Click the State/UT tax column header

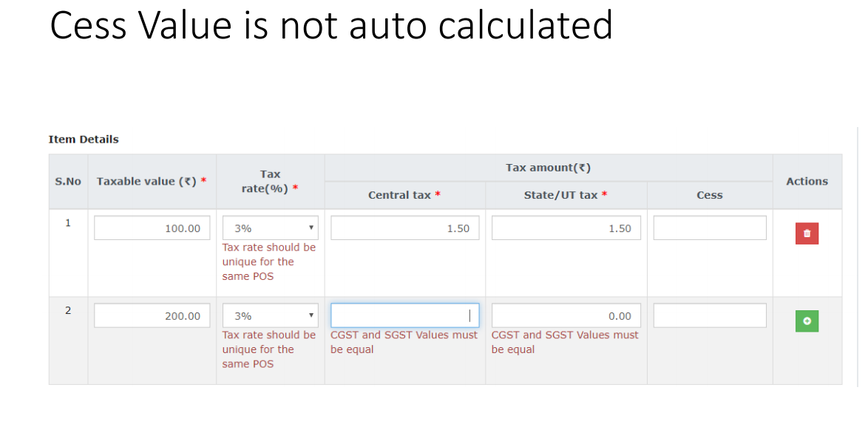pyautogui.click(x=566, y=194)
